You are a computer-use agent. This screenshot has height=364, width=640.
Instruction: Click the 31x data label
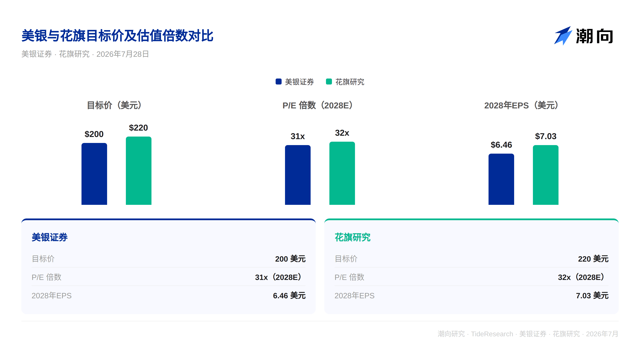(298, 136)
